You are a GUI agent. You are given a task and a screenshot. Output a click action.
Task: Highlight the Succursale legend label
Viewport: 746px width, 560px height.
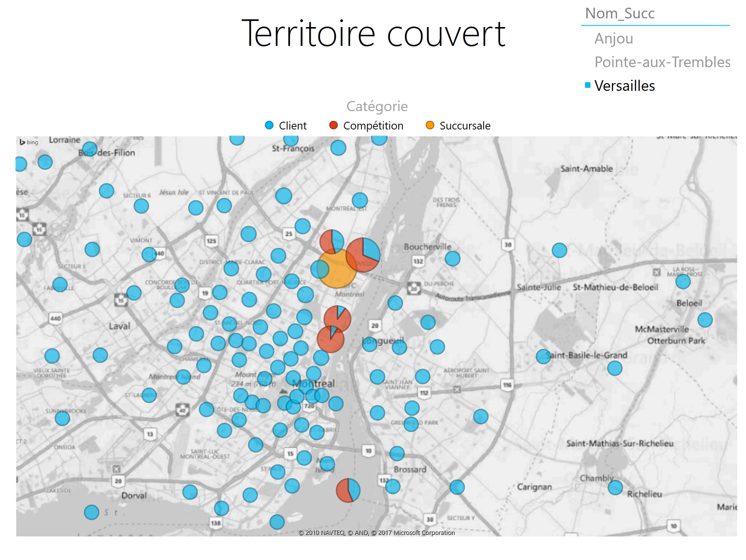pos(465,126)
